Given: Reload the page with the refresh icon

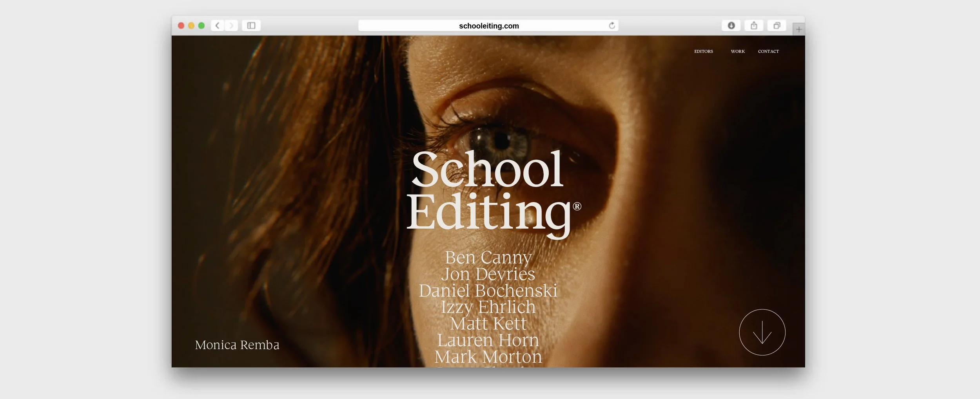Looking at the screenshot, I should (612, 25).
